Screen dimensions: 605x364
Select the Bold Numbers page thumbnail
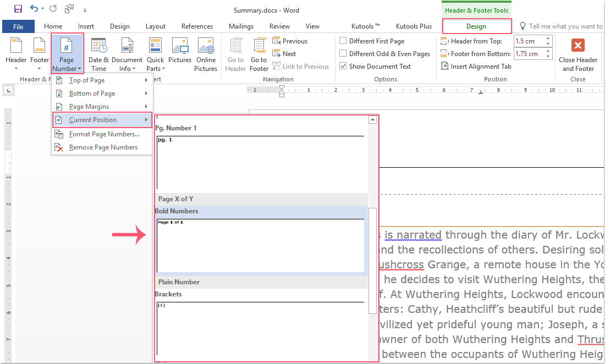[260, 245]
